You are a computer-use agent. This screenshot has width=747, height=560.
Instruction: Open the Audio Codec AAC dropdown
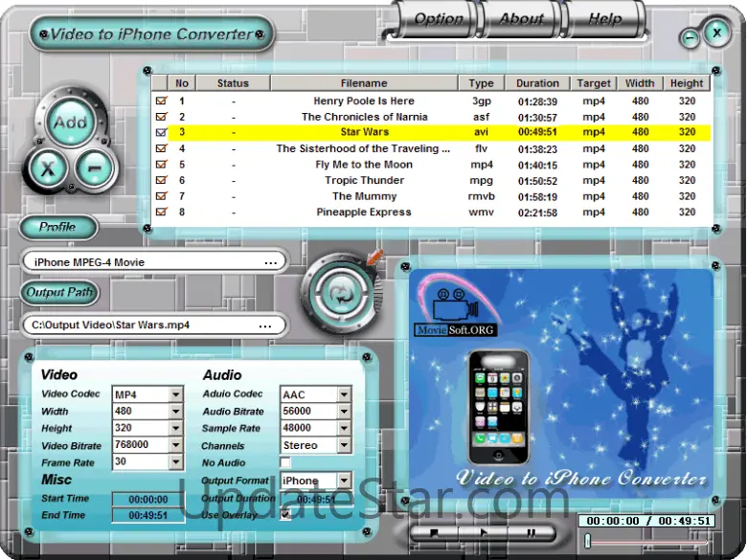[344, 394]
